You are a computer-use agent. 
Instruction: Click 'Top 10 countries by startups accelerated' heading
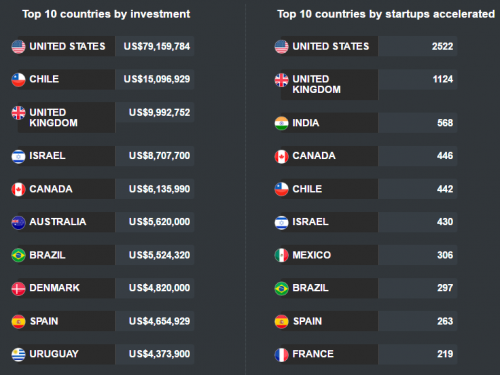click(x=386, y=14)
